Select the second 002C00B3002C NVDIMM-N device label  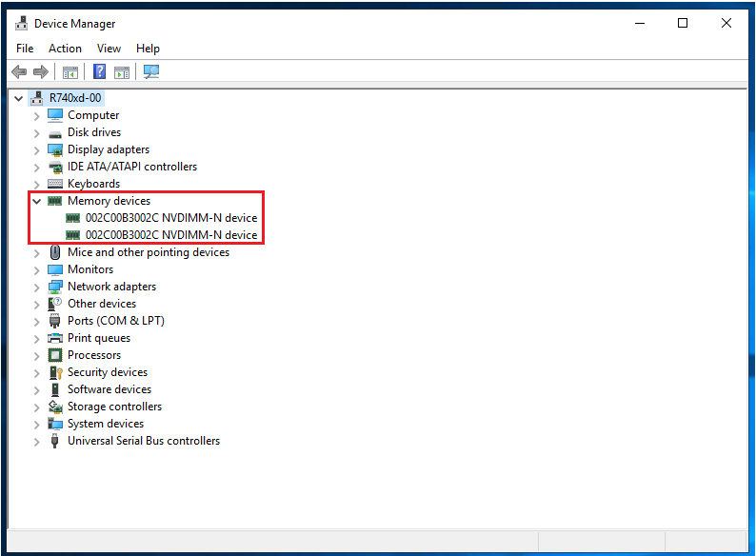pyautogui.click(x=171, y=235)
